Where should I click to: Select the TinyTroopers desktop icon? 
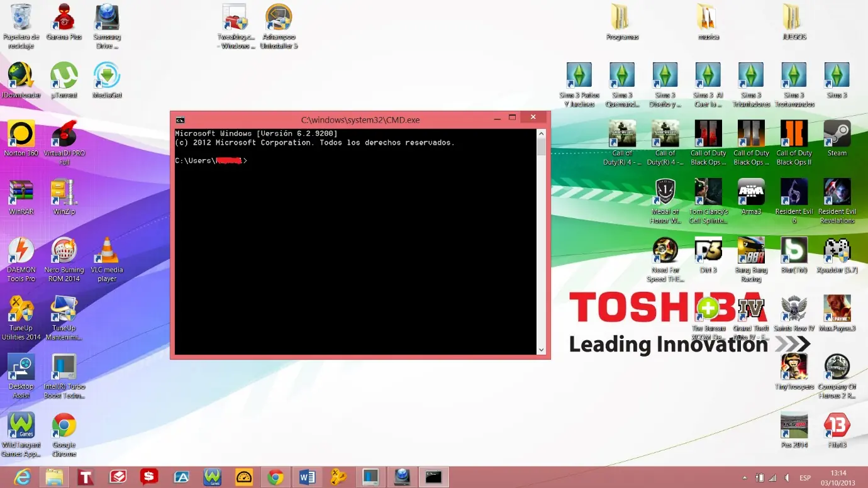coord(794,373)
